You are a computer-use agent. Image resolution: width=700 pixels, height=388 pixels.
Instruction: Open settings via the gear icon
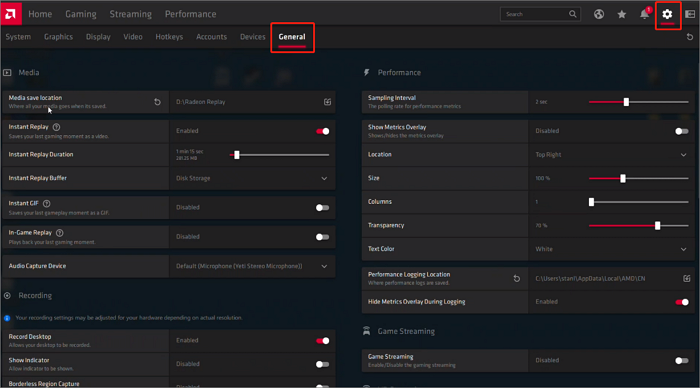pyautogui.click(x=667, y=14)
